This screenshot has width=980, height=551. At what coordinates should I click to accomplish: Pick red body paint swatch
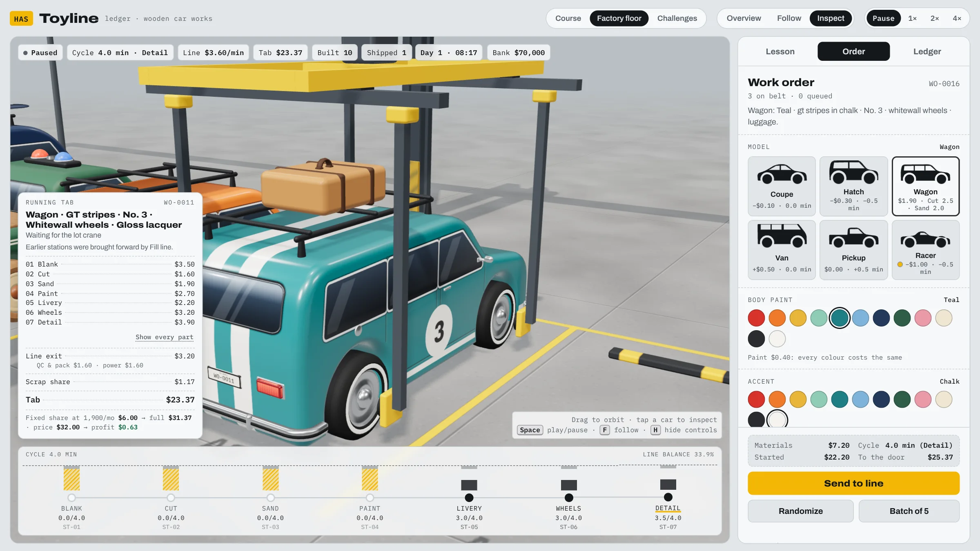(756, 318)
